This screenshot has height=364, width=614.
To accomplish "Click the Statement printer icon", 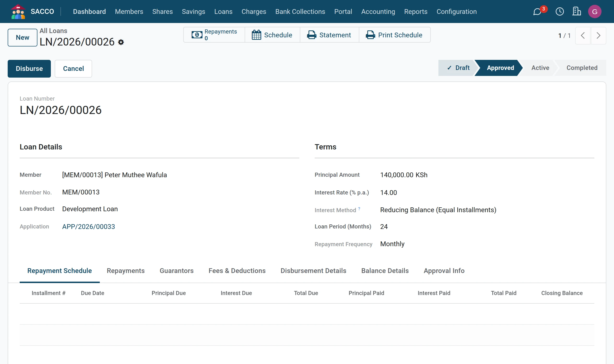I will (x=312, y=35).
